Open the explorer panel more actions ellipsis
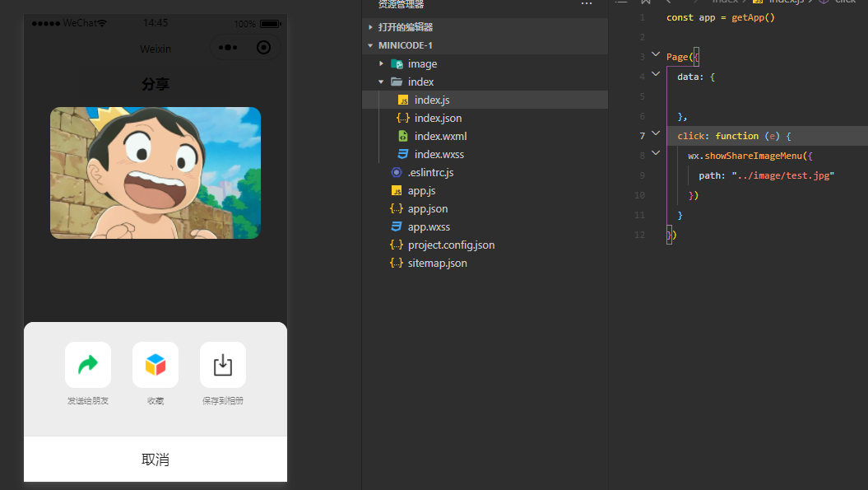The height and width of the screenshot is (490, 868). click(587, 4)
